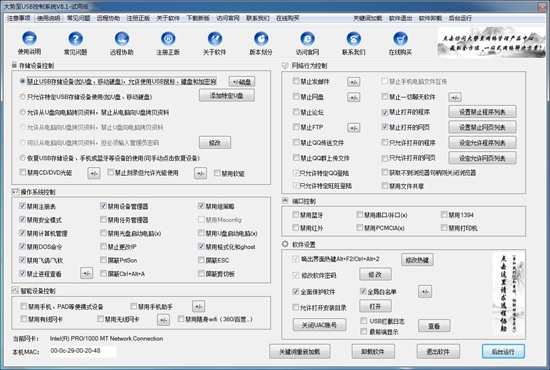Click the 卸载软件 button
Image resolution: width=550 pixels, height=370 pixels.
click(373, 351)
